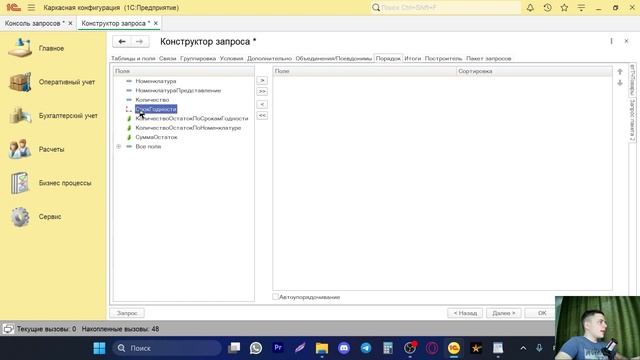640x360 pixels.
Task: Switch to Связи tab
Action: point(167,58)
